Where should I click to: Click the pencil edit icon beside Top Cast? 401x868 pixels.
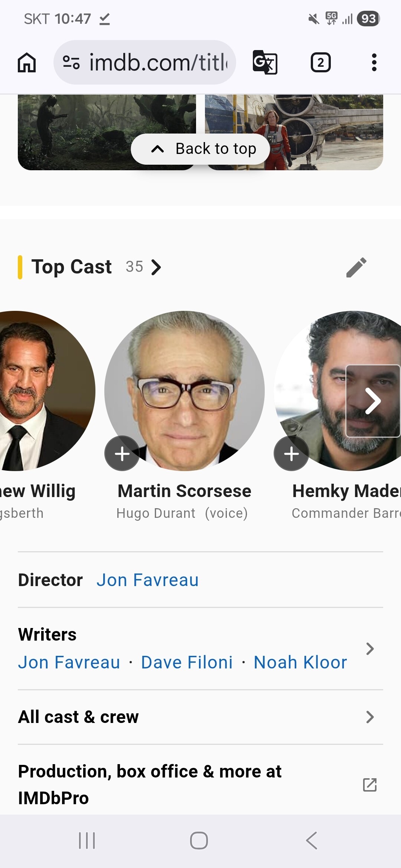[356, 267]
